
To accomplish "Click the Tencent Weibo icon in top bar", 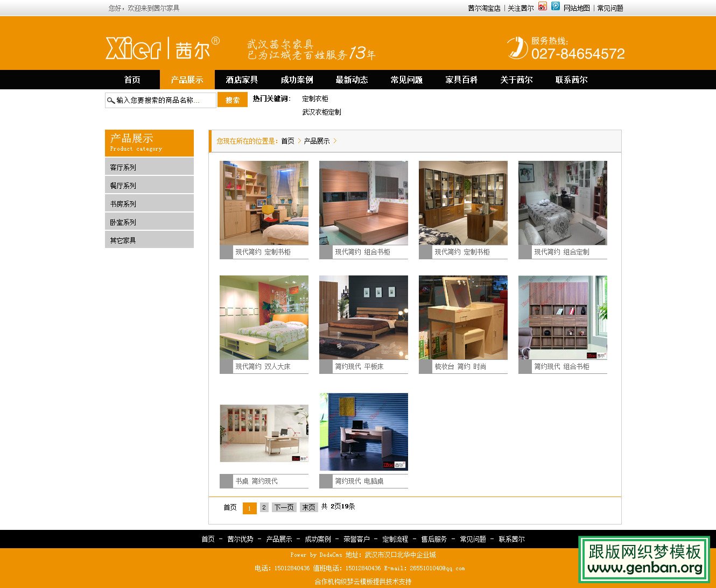I will click(556, 6).
